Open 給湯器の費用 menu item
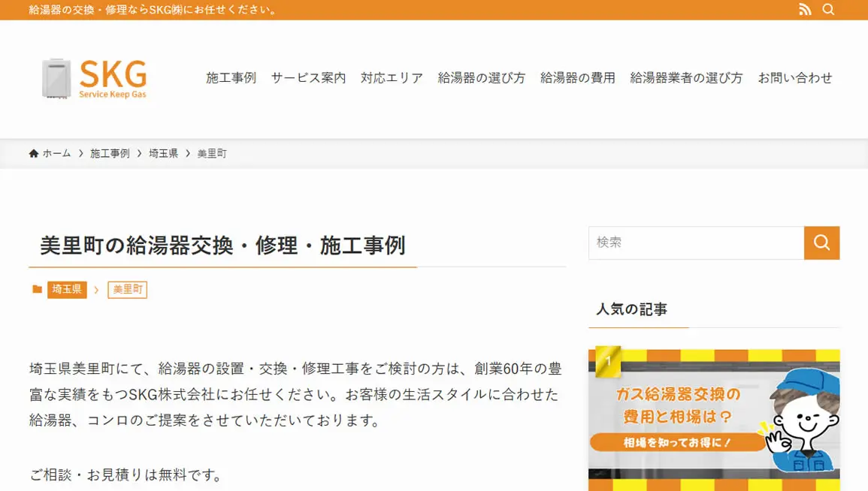Viewport: 868px width, 491px height. click(577, 77)
